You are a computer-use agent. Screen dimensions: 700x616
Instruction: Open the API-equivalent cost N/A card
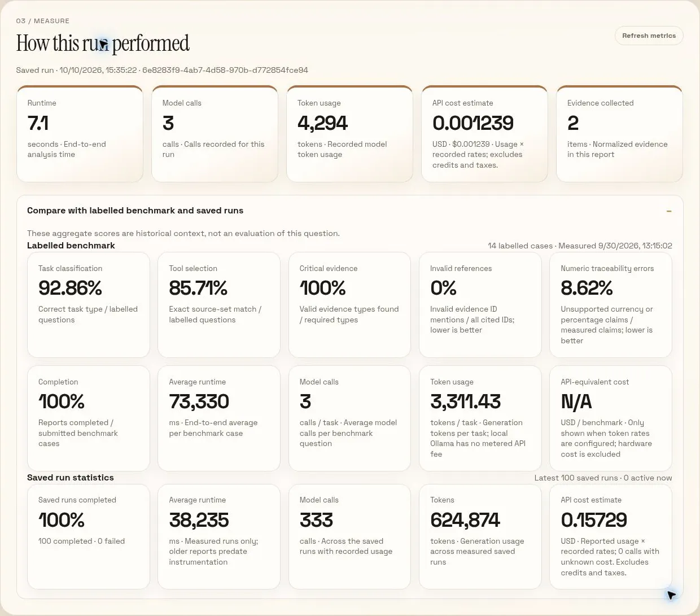pyautogui.click(x=611, y=418)
